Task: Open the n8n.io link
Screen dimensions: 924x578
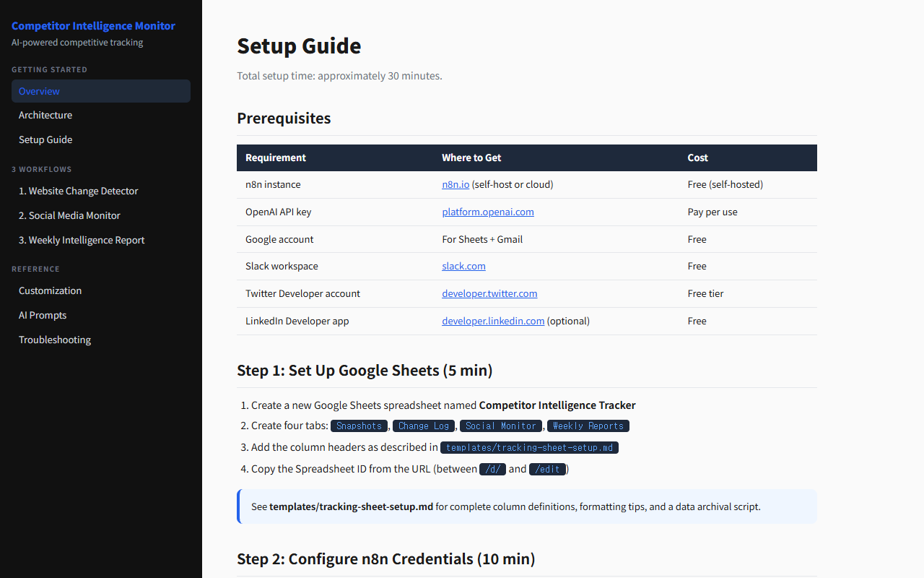Action: click(455, 184)
